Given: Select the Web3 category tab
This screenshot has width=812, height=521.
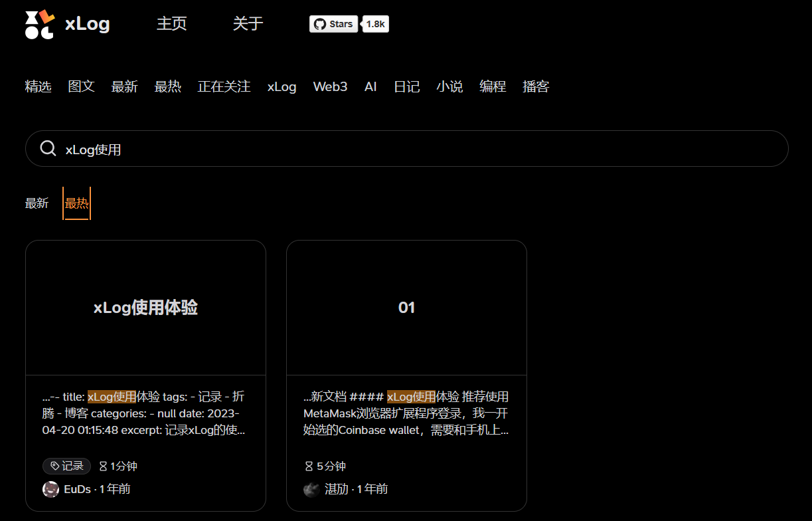Looking at the screenshot, I should coord(331,86).
